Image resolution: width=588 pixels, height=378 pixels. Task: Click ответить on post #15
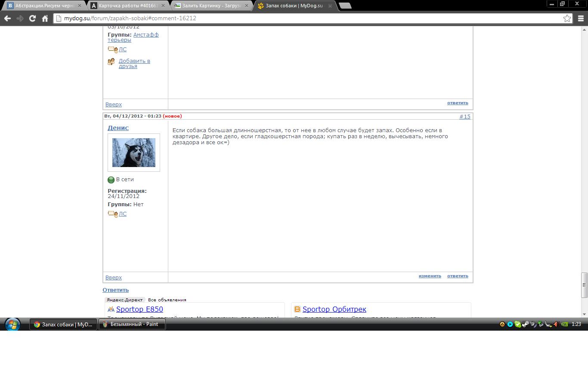click(x=458, y=276)
